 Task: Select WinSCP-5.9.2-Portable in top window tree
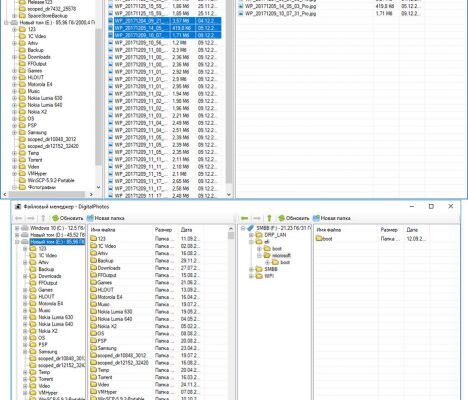51,181
